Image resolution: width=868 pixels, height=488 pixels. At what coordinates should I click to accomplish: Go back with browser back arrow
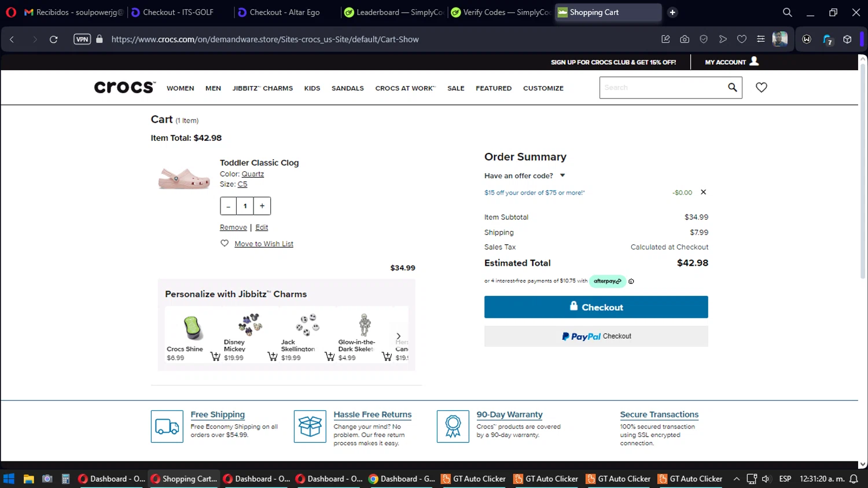point(12,39)
